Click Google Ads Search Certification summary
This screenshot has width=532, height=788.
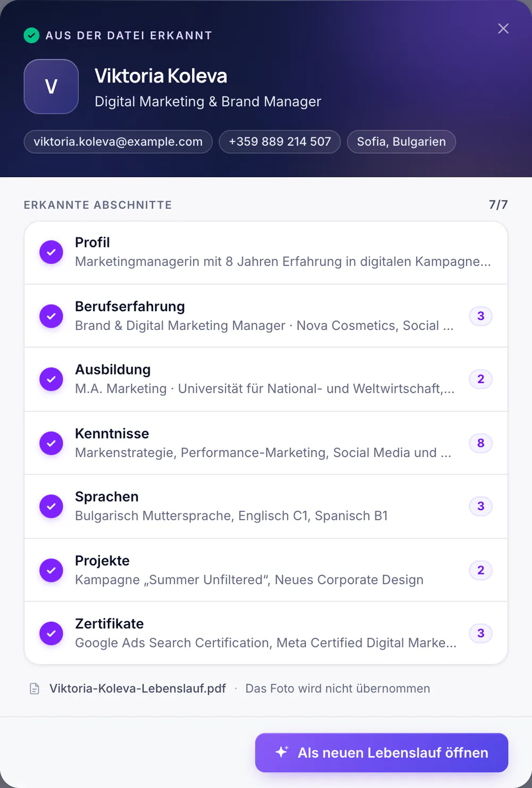[x=265, y=643]
